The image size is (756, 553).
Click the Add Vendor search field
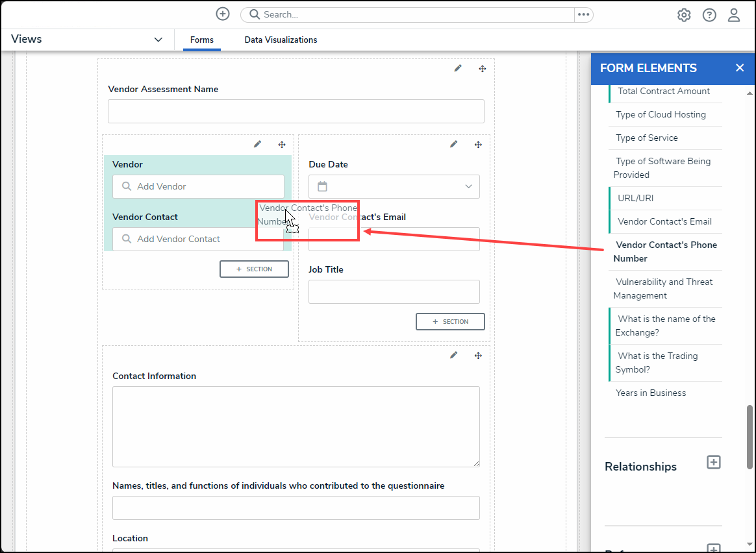pyautogui.click(x=198, y=186)
